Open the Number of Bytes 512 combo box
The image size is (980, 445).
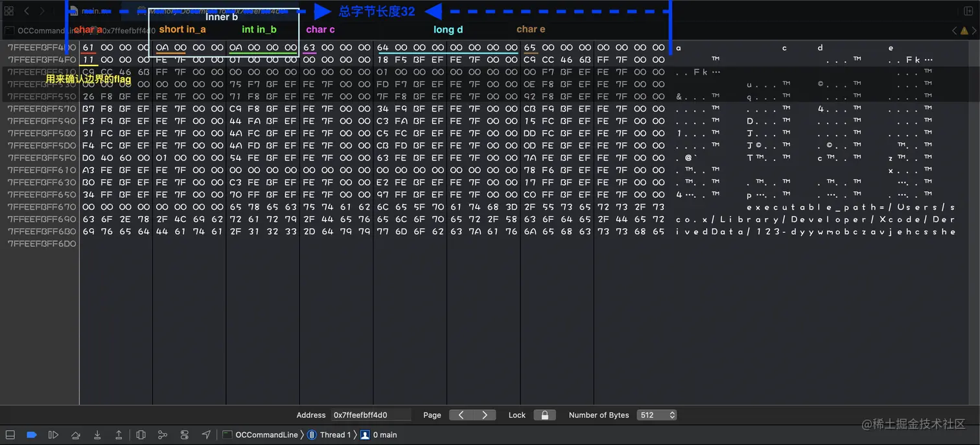point(657,415)
